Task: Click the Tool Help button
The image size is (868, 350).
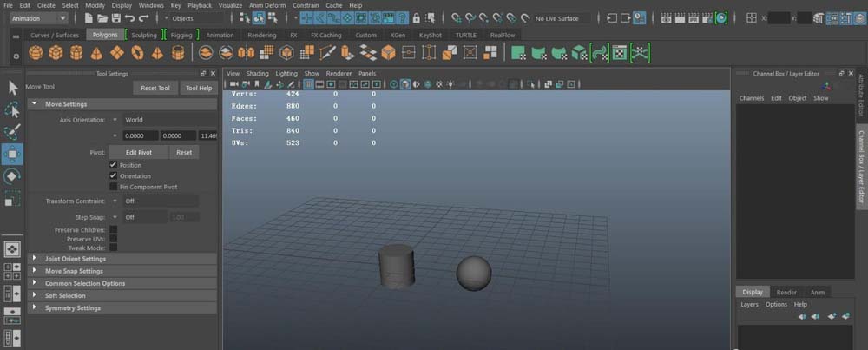Action: (199, 88)
